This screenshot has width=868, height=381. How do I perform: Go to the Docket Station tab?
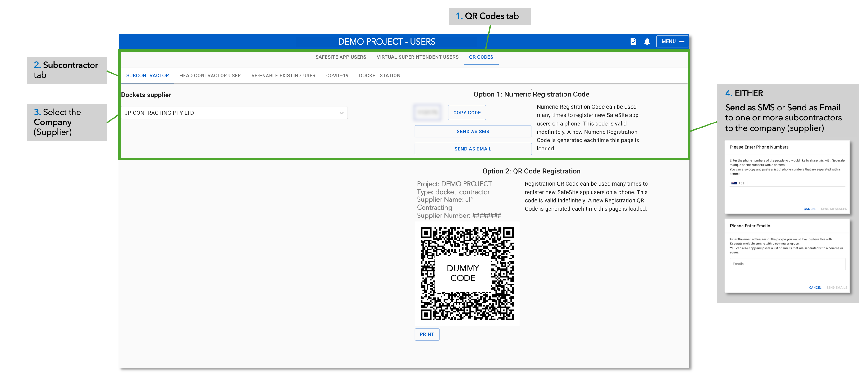[379, 76]
